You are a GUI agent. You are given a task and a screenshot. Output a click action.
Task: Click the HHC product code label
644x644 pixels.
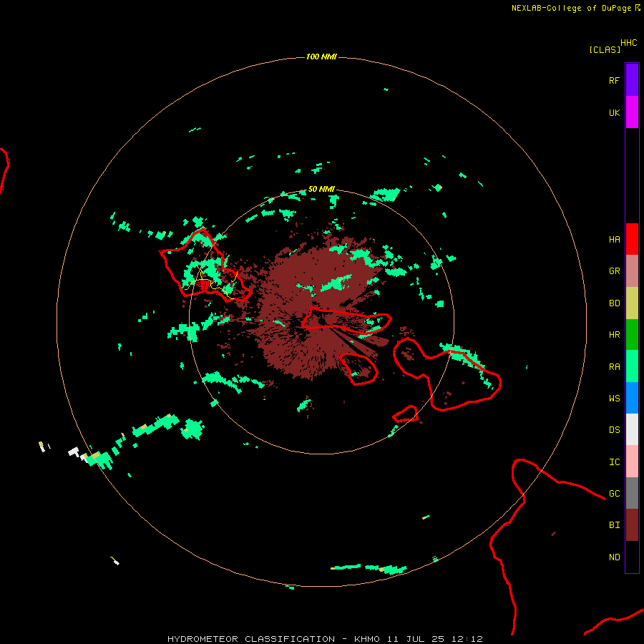tap(628, 43)
